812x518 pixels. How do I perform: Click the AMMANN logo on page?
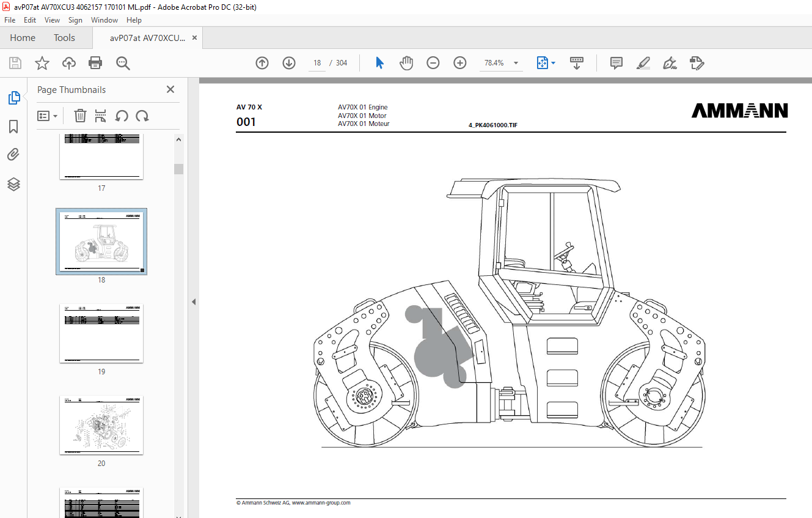click(740, 111)
